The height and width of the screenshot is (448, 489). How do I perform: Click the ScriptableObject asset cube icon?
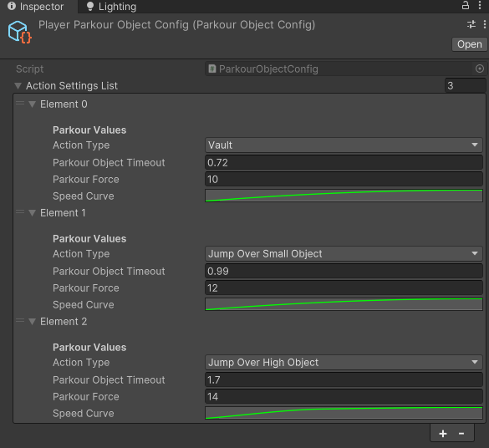20,32
